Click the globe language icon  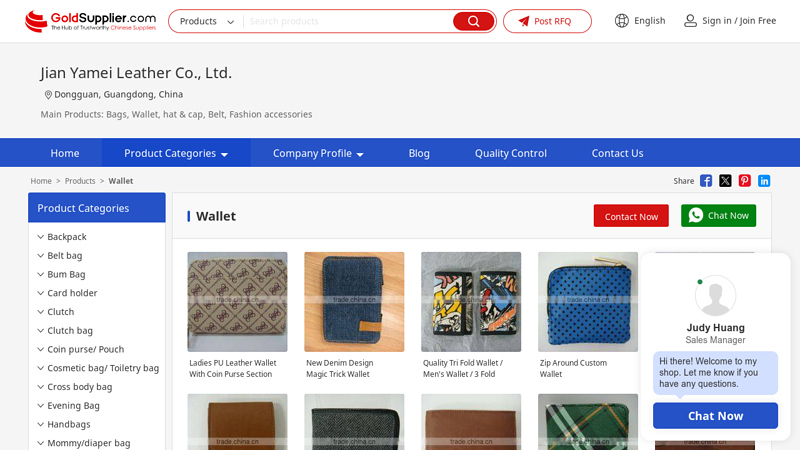(x=621, y=21)
